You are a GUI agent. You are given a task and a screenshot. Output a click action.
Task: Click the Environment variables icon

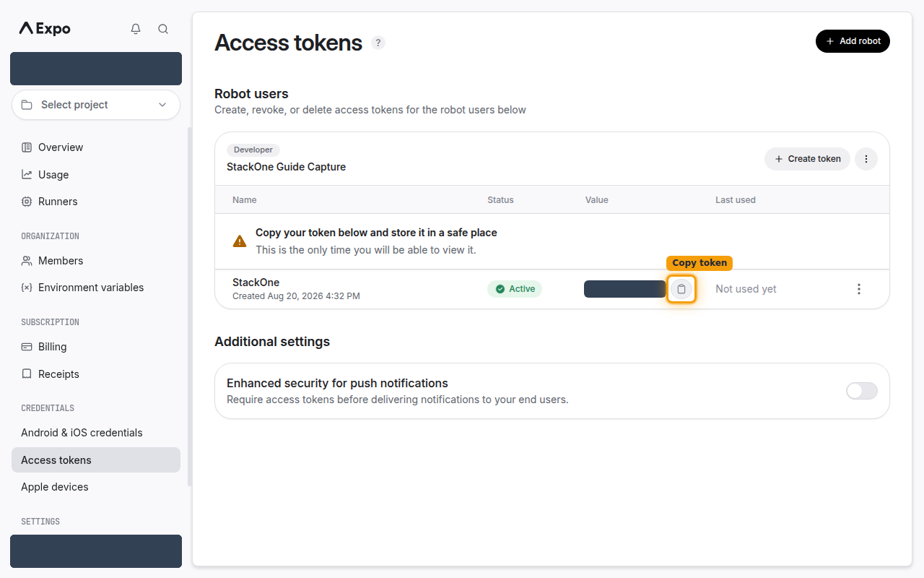point(27,288)
